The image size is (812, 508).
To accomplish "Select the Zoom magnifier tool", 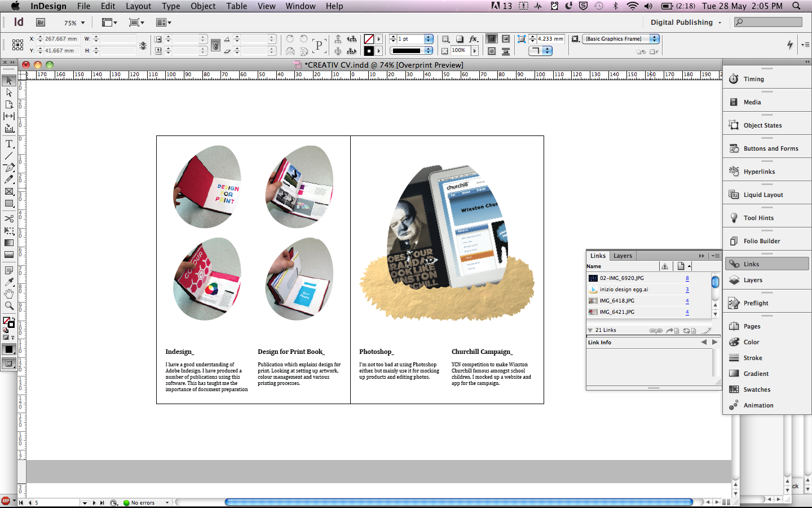I will click(x=9, y=305).
